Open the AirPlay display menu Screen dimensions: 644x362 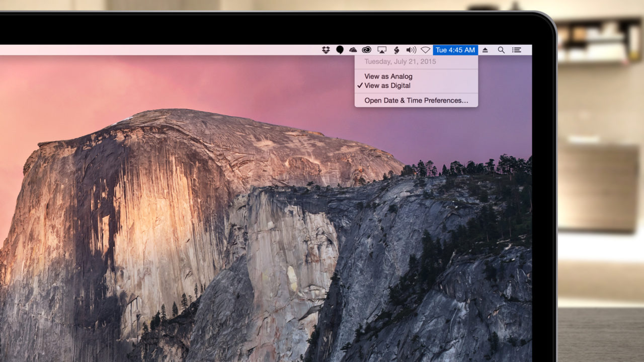click(382, 50)
